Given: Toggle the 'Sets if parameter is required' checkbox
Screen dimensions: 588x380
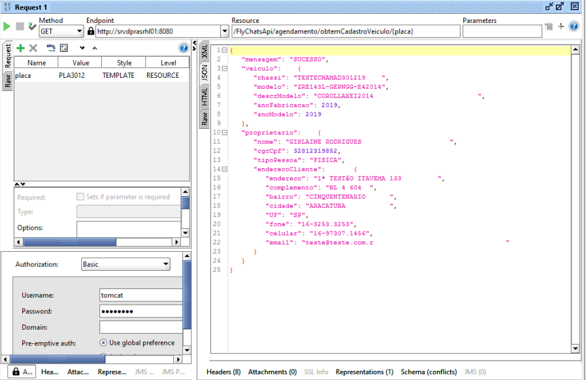Looking at the screenshot, I should click(x=80, y=197).
